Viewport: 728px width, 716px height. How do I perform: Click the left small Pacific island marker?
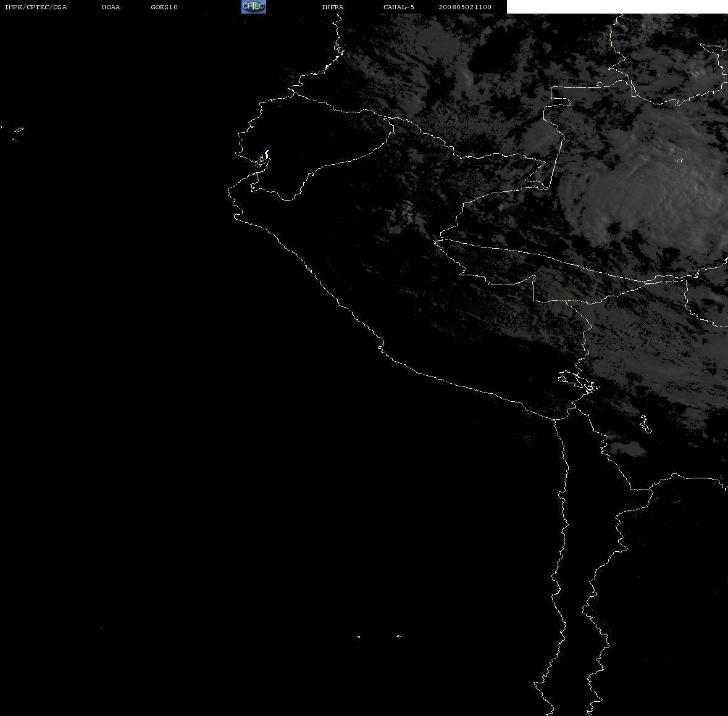coord(358,636)
